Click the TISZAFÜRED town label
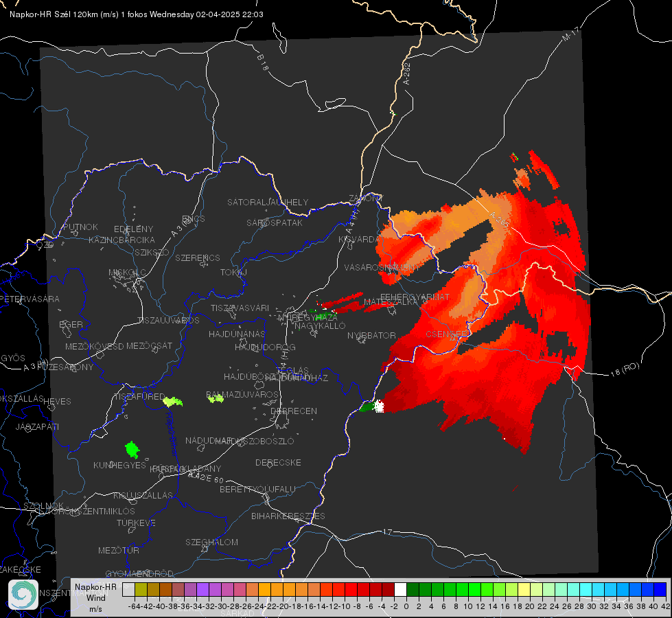The width and height of the screenshot is (672, 618). pos(140,397)
